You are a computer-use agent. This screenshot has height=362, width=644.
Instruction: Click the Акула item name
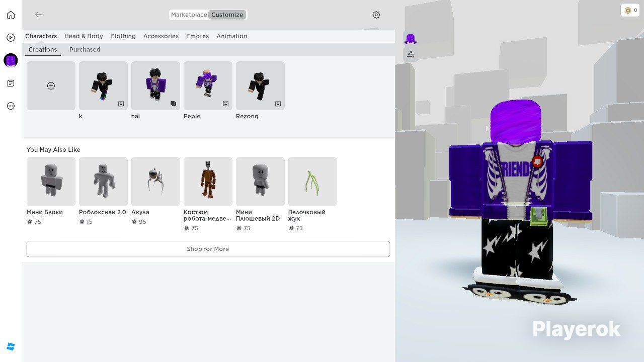140,212
